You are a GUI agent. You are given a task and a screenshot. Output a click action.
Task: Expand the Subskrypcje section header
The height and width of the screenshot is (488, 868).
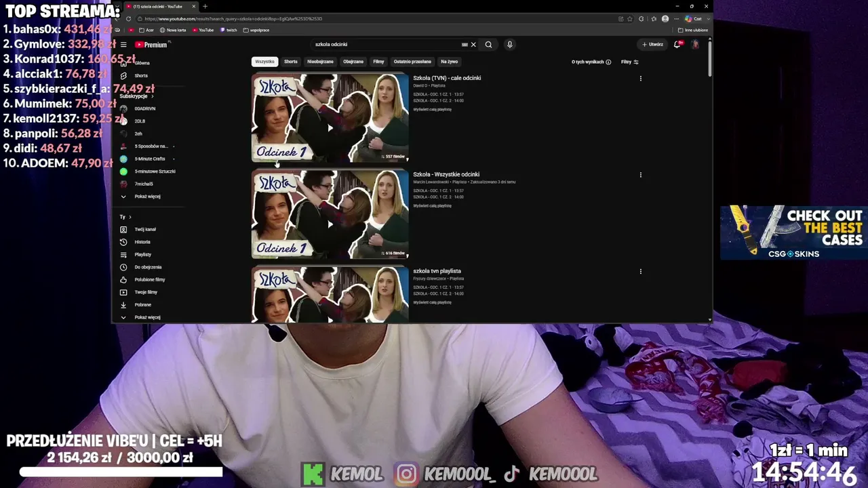(x=136, y=96)
